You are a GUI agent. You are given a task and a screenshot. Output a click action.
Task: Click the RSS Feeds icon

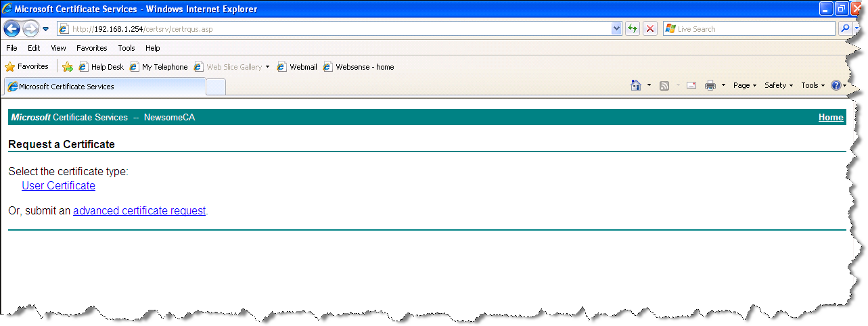coord(665,85)
